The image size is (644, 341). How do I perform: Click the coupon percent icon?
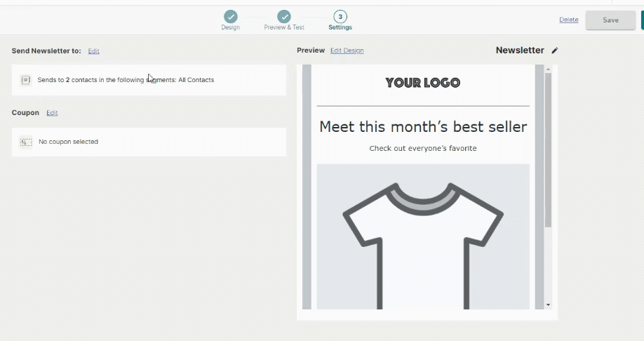click(x=26, y=142)
